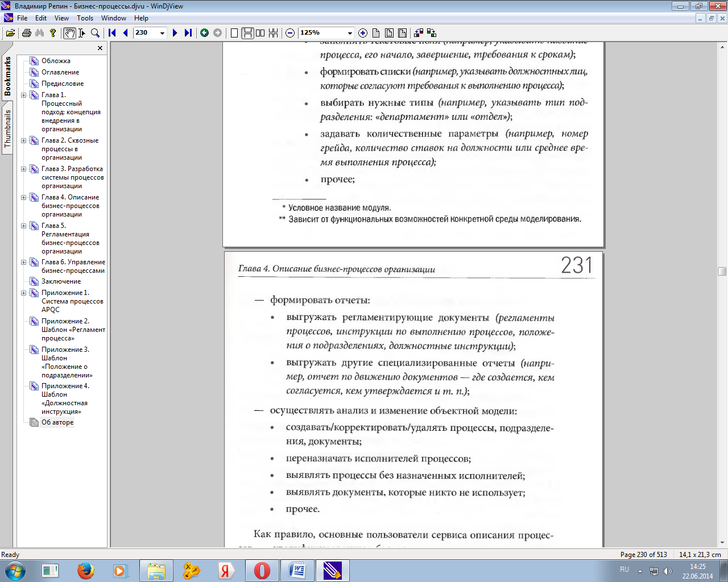Viewport: 728px width, 582px height.
Task: Open the File menu
Action: click(22, 18)
